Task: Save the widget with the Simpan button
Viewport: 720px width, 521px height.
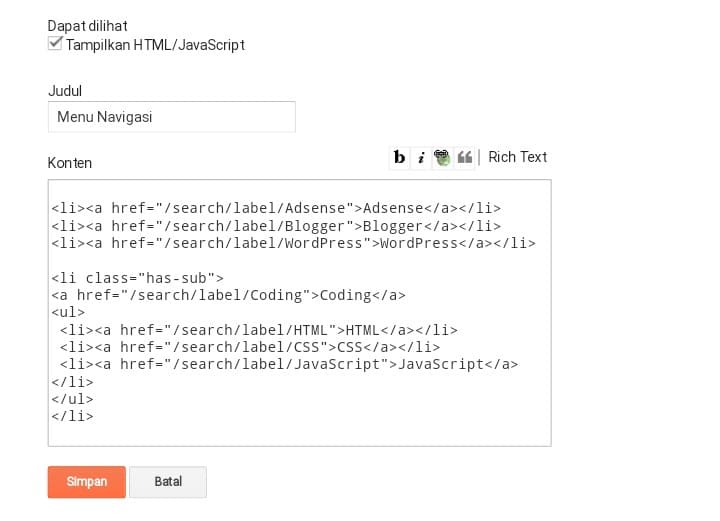Action: click(x=87, y=482)
